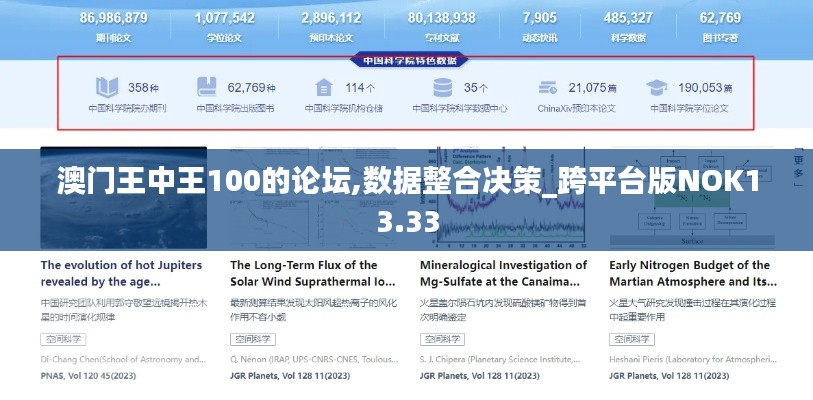Open Early Nitrogen Budget of Martian Atmosphere article

click(692, 273)
